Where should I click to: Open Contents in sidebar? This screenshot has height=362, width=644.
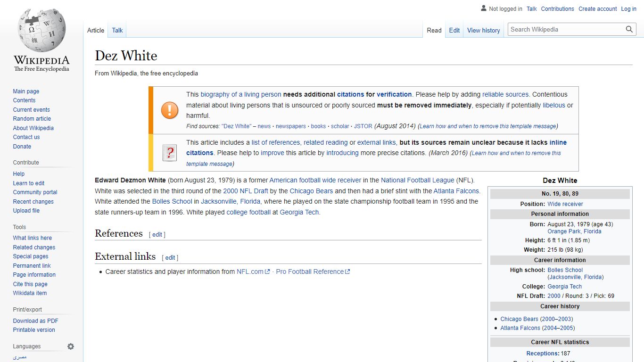coord(24,100)
